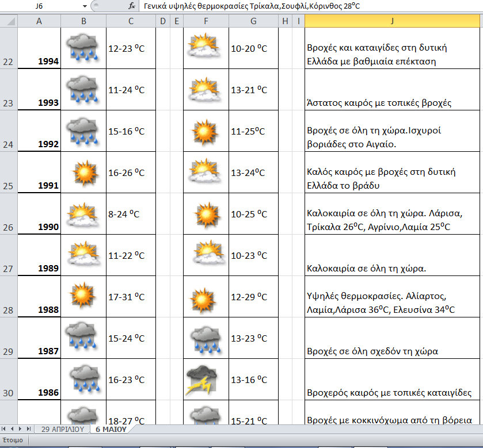The image size is (483, 448).
Task: Click the Name Box showing J6
Action: pyautogui.click(x=40, y=6)
